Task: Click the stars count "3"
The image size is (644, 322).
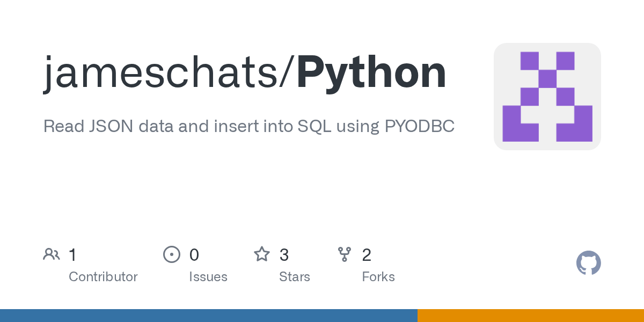Action: click(284, 255)
